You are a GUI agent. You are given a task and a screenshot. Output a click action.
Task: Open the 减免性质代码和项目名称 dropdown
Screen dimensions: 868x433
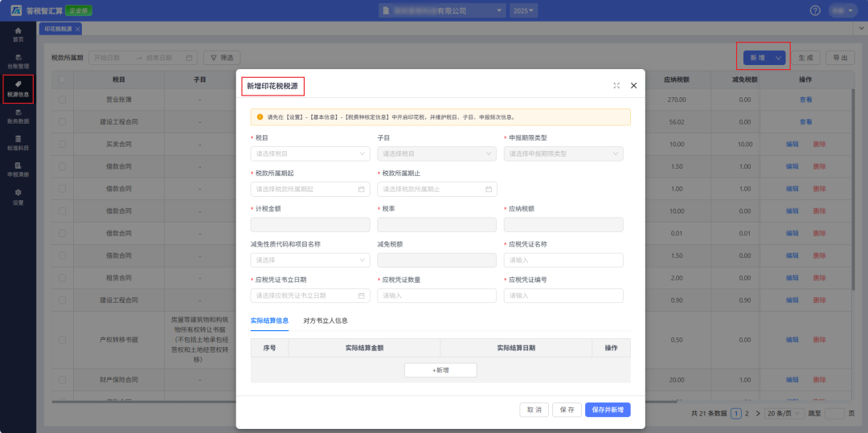tap(310, 260)
